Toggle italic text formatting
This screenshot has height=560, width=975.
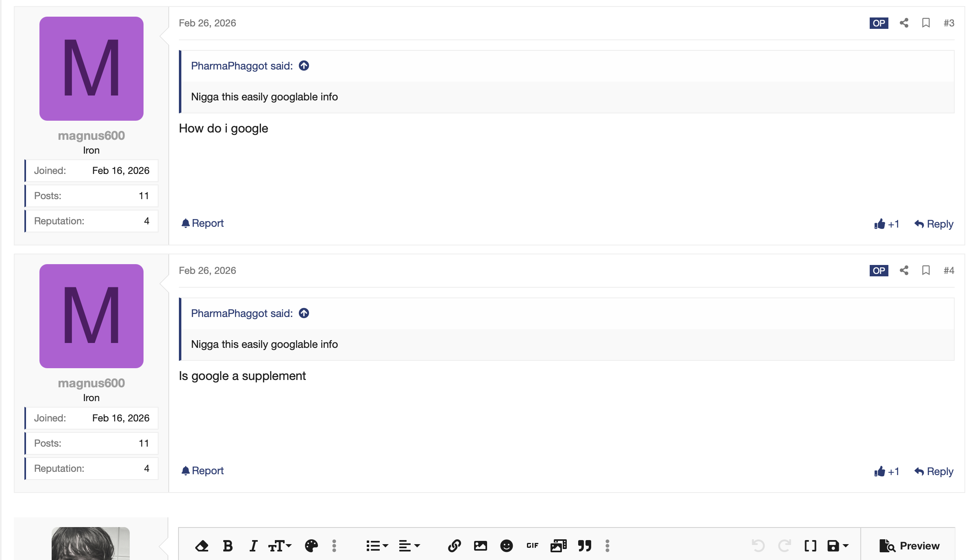tap(253, 546)
